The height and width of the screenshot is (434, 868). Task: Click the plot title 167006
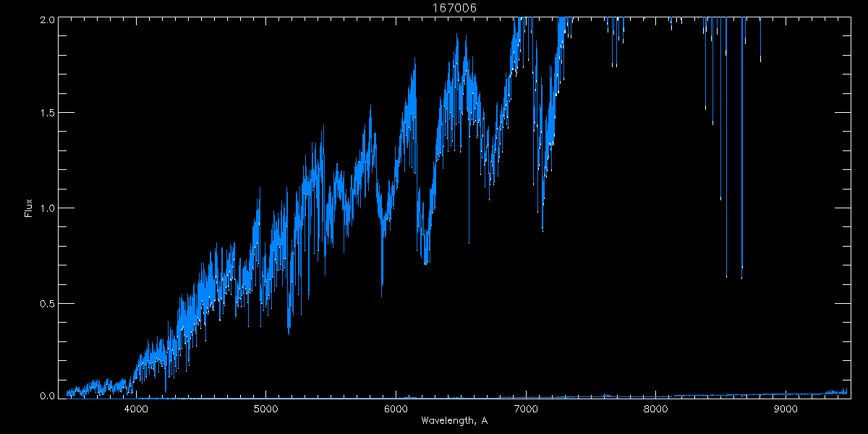click(454, 8)
